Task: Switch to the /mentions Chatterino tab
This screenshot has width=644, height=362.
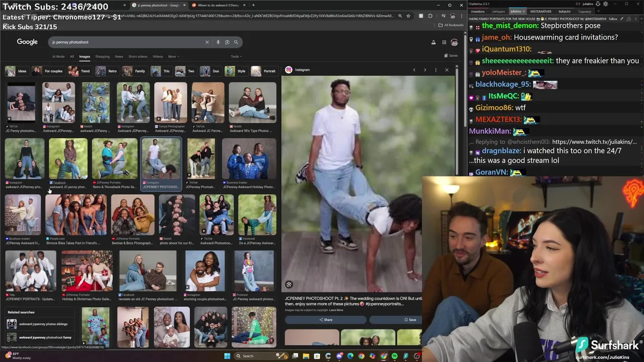Action: [x=478, y=11]
